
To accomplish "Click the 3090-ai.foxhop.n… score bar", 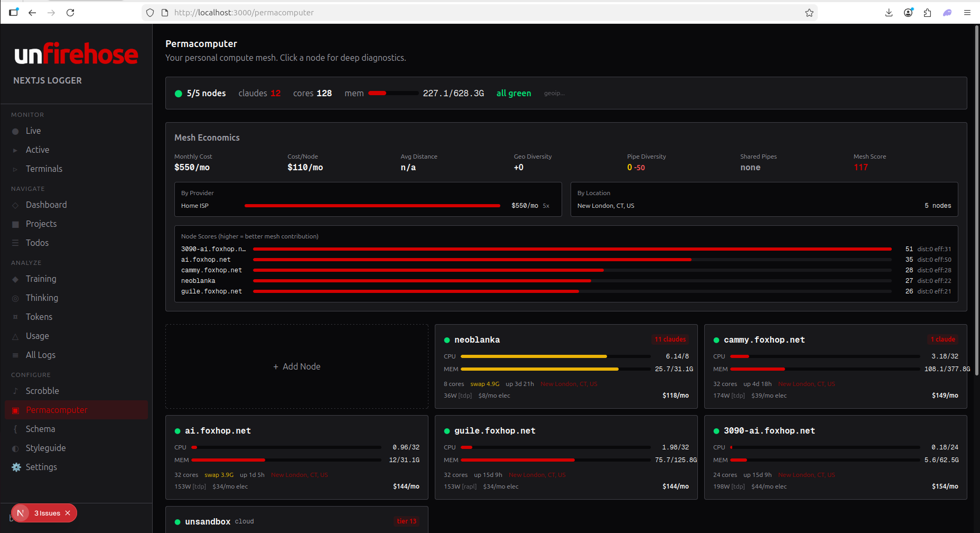I will click(x=572, y=249).
